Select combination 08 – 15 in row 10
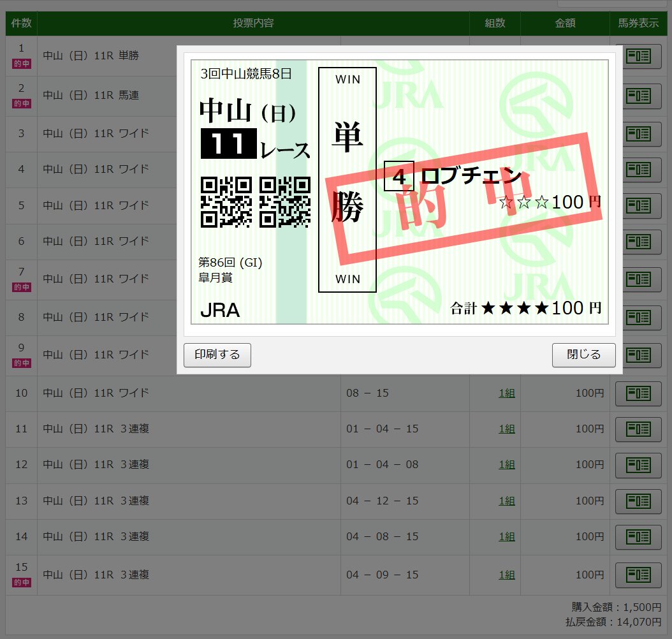The width and height of the screenshot is (672, 639). pyautogui.click(x=367, y=393)
